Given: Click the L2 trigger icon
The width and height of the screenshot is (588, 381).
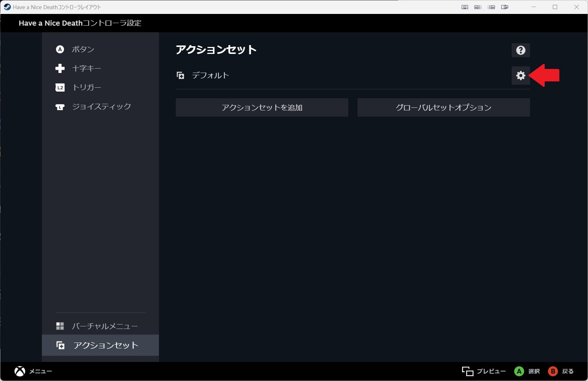Looking at the screenshot, I should pos(60,88).
